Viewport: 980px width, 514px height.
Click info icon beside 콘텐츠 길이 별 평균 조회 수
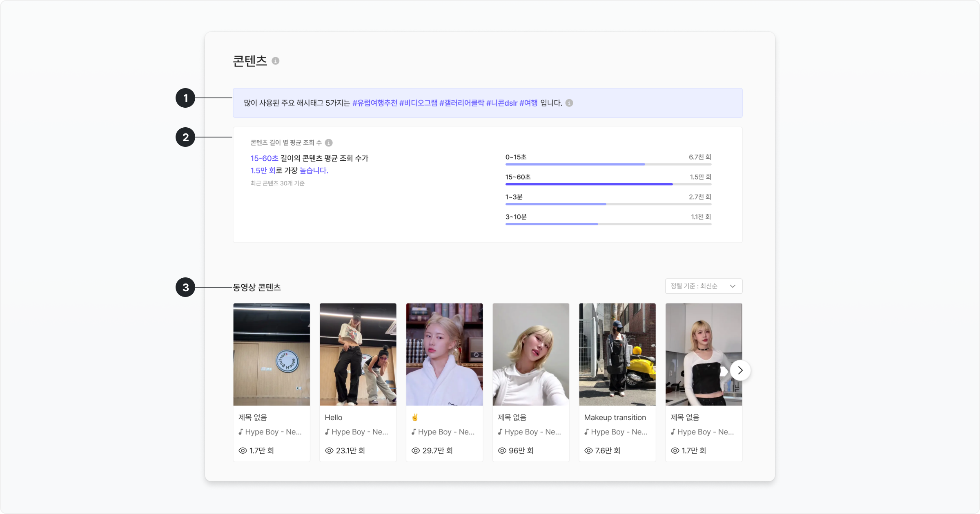[329, 143]
